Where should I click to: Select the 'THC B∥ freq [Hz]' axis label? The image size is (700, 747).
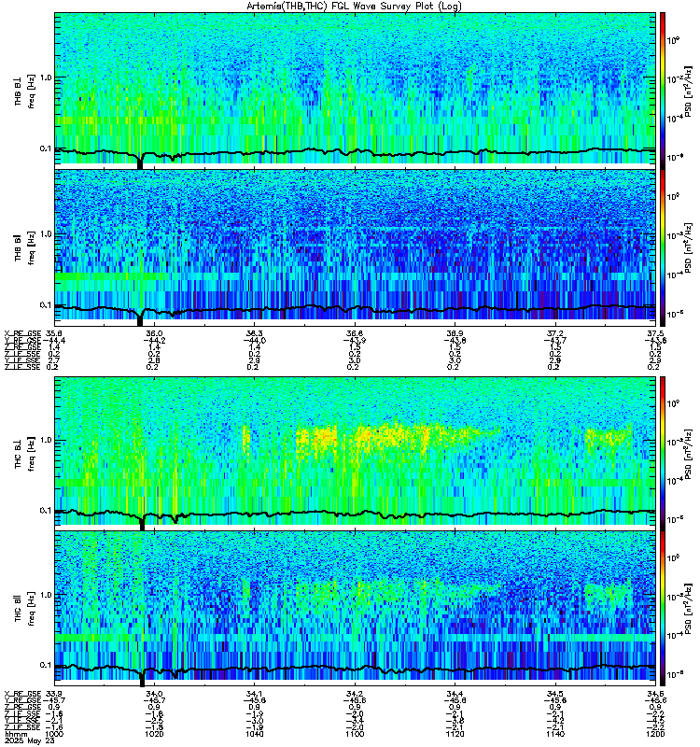25,608
